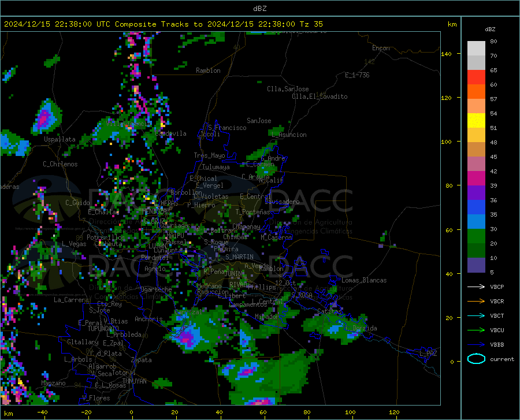520x420 pixels.
Task: Select the magenta 42 dBZ color swatch
Action: click(476, 179)
